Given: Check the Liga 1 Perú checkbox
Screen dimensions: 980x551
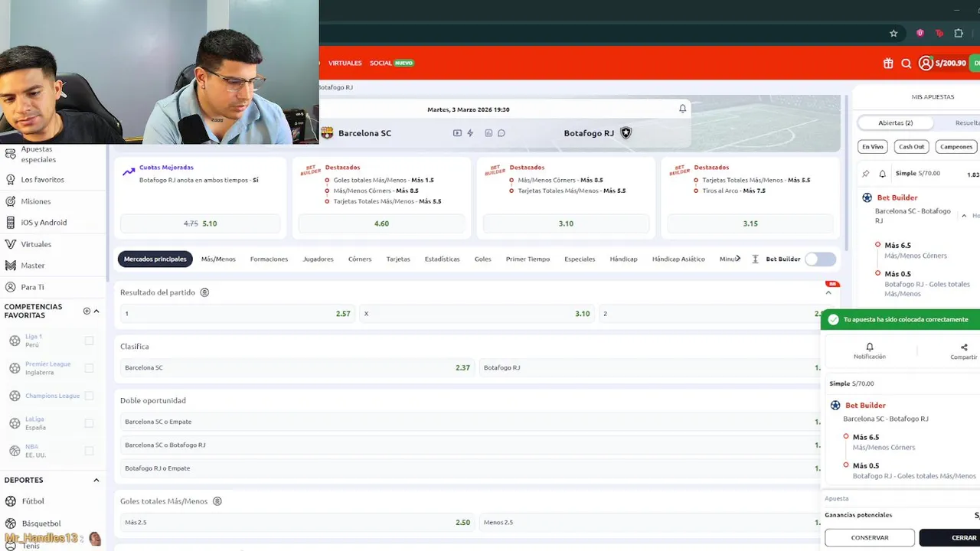Looking at the screenshot, I should click(89, 341).
